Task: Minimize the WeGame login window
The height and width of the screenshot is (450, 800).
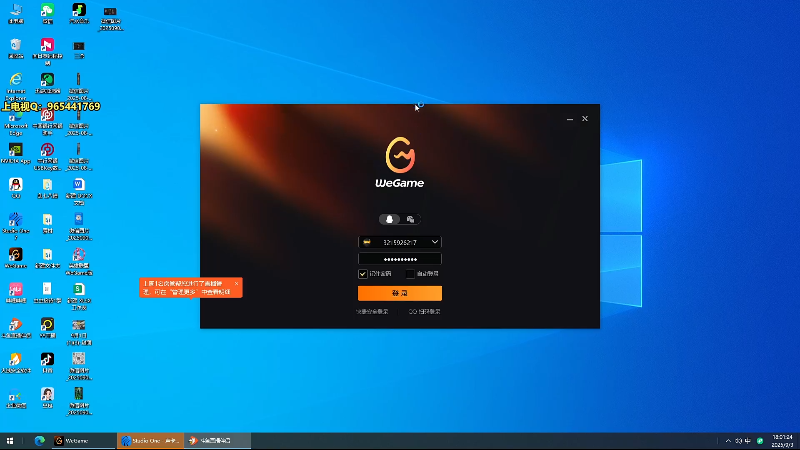Action: [570, 119]
